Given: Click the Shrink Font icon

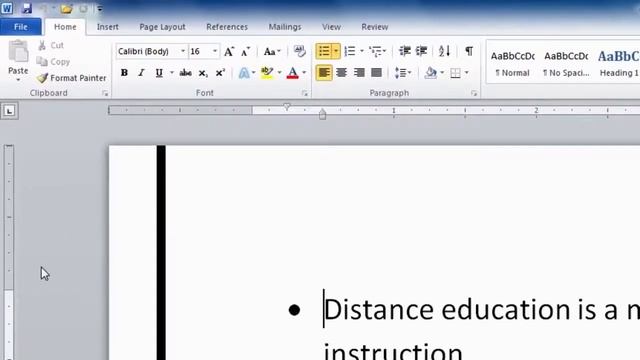Looking at the screenshot, I should click(x=245, y=51).
